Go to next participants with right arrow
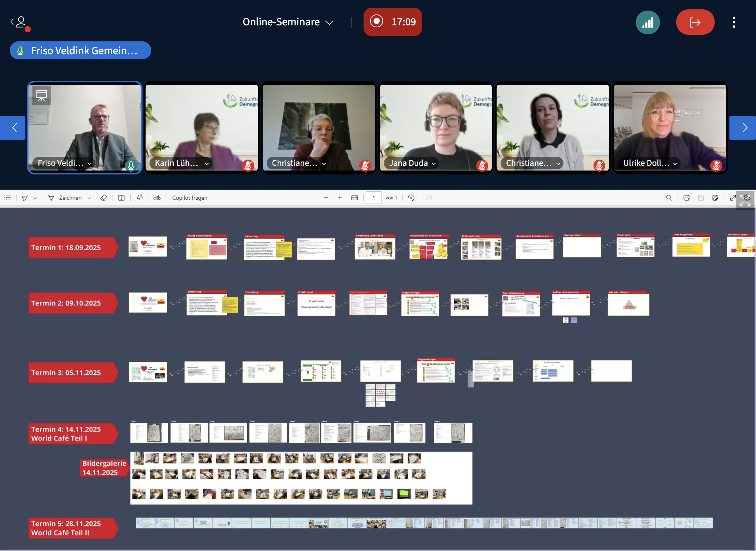Image resolution: width=756 pixels, height=551 pixels. (x=744, y=128)
